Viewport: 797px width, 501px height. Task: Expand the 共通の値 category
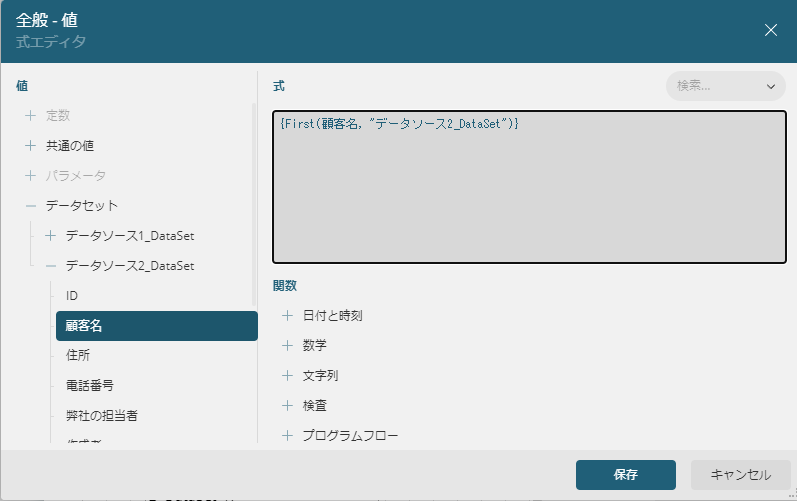pos(30,146)
